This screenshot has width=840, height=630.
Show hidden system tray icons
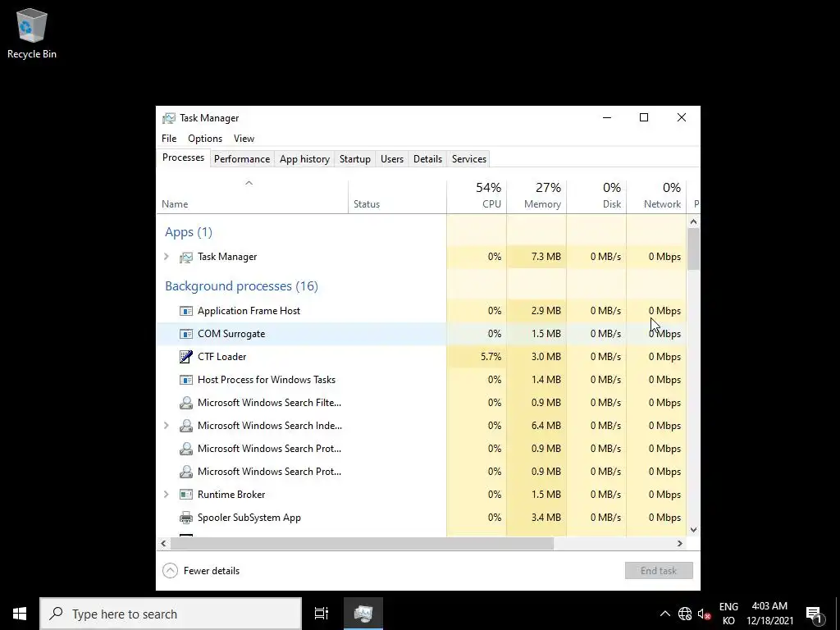pos(664,614)
